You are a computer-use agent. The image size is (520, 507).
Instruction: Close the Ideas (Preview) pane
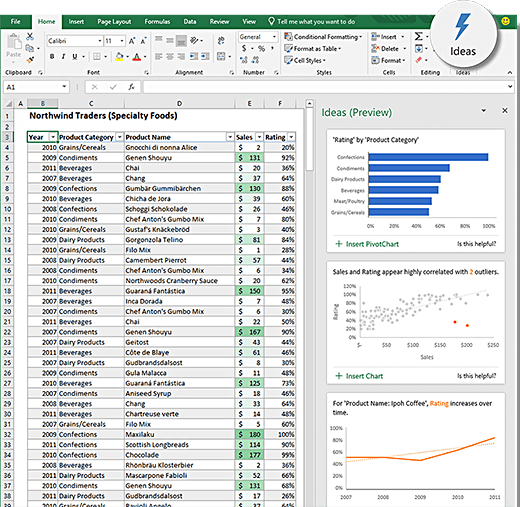[x=505, y=110]
